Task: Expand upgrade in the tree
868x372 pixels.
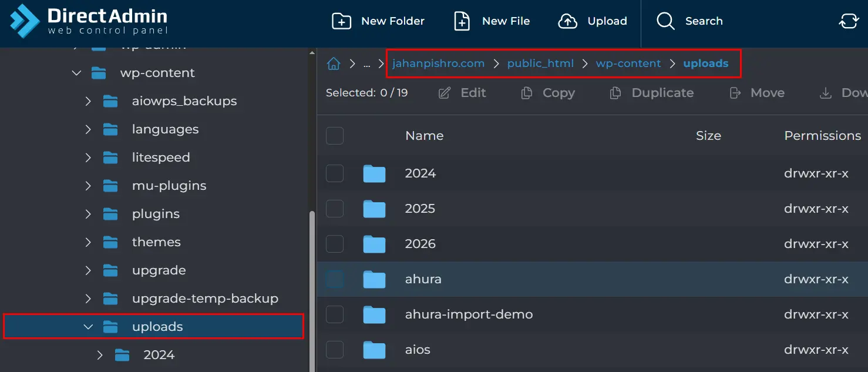Action: 88,270
